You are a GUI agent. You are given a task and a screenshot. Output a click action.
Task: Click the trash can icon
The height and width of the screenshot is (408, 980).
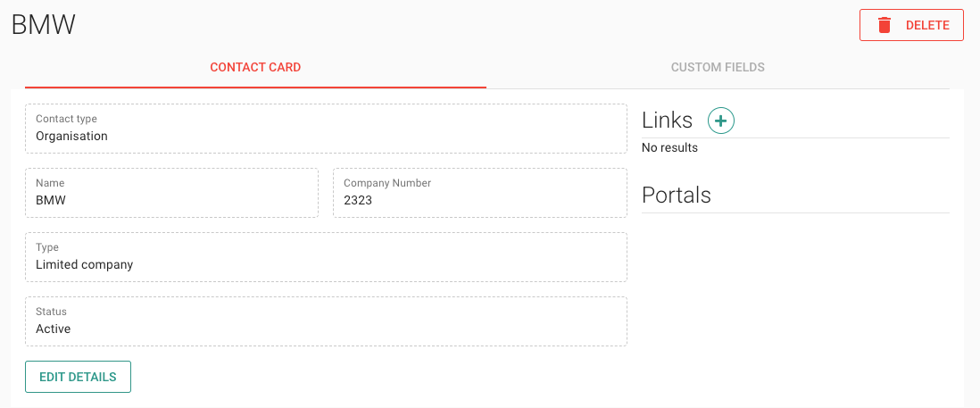point(884,25)
